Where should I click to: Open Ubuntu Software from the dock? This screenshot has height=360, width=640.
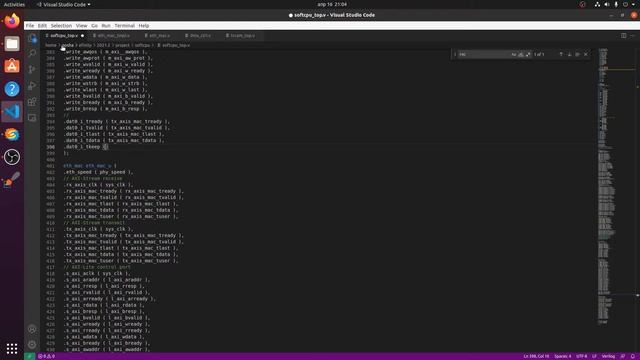(x=12, y=66)
